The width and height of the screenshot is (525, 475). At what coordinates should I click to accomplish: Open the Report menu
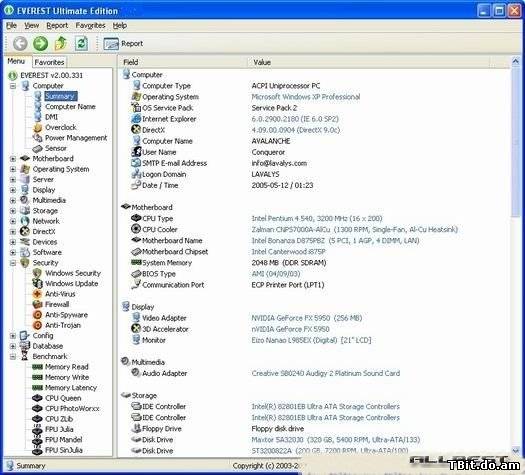pos(57,25)
